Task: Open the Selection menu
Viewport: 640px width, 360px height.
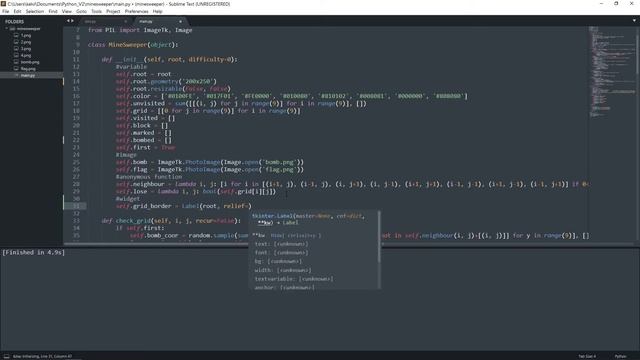Action: click(x=35, y=11)
